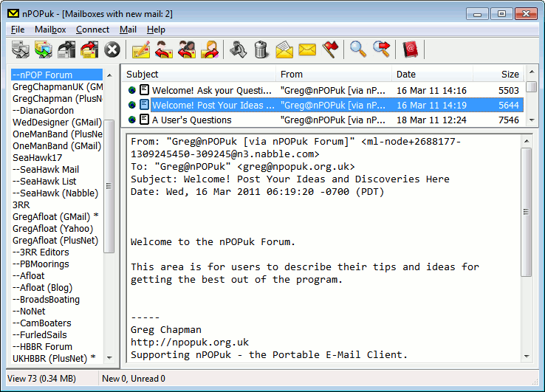Screen dimensions: 545x392
Task: Select the Welcome! Ask your Questi... message
Action: click(x=323, y=90)
